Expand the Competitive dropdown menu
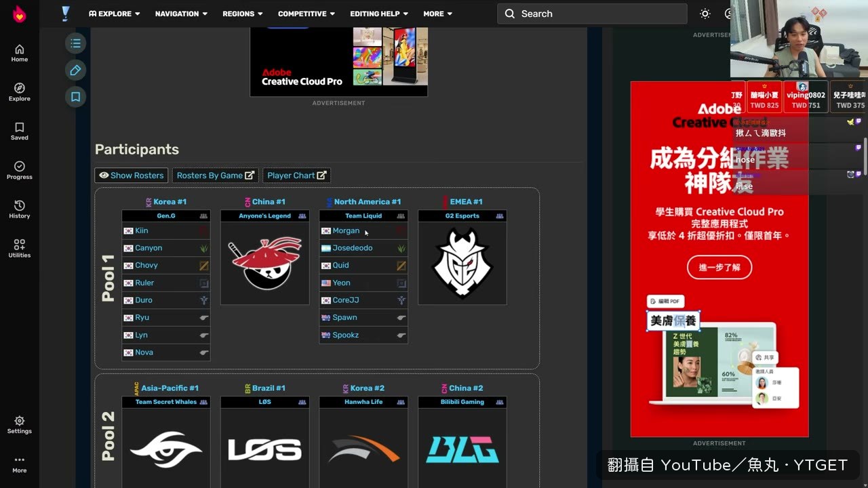 [307, 14]
